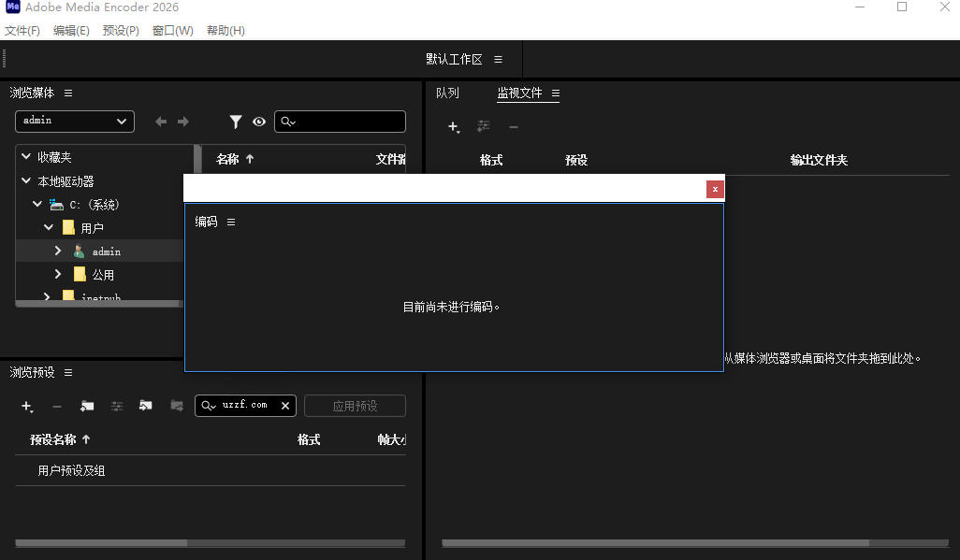Click watch folder panel horizontal scrollbar
This screenshot has width=960, height=560.
[x=655, y=543]
